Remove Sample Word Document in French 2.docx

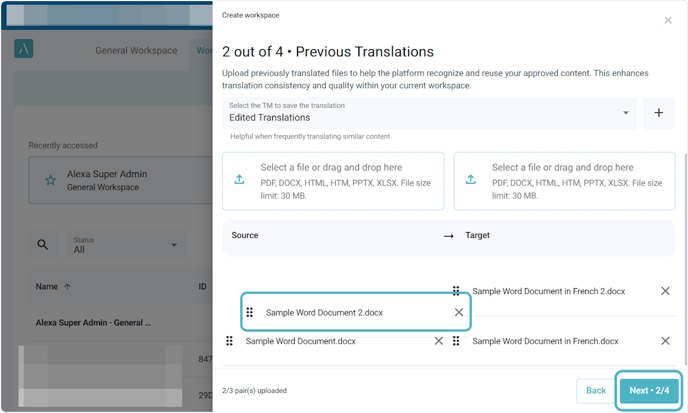(x=665, y=291)
